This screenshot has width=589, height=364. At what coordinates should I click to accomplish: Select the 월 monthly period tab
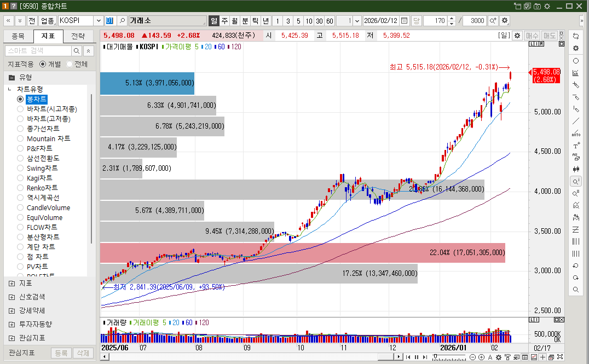(x=235, y=21)
